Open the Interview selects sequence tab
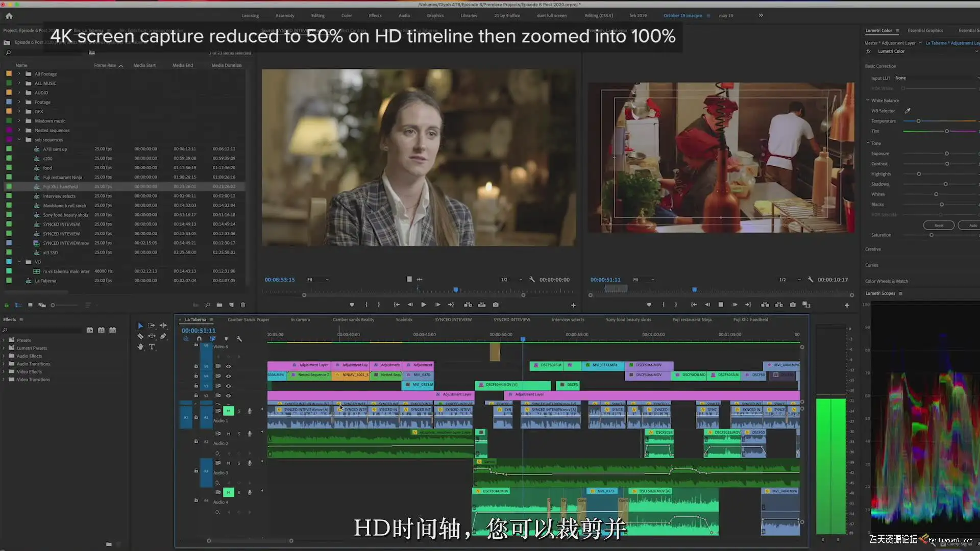Image resolution: width=980 pixels, height=551 pixels. 568,320
